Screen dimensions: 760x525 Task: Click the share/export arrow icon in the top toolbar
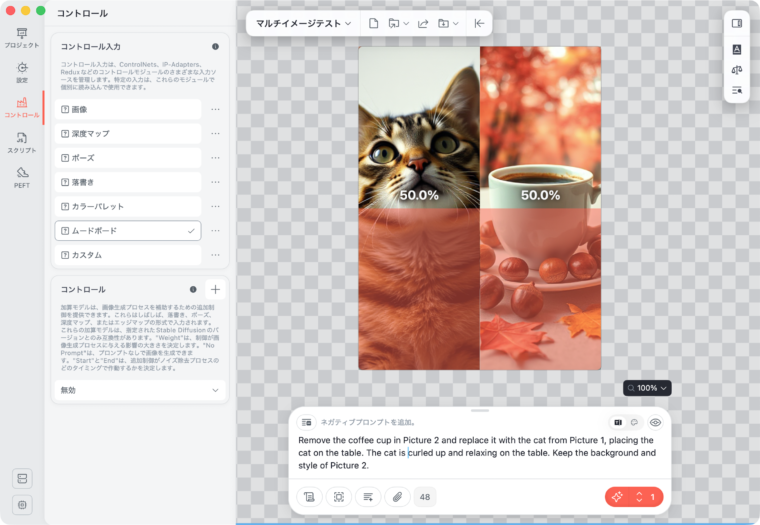(x=423, y=23)
